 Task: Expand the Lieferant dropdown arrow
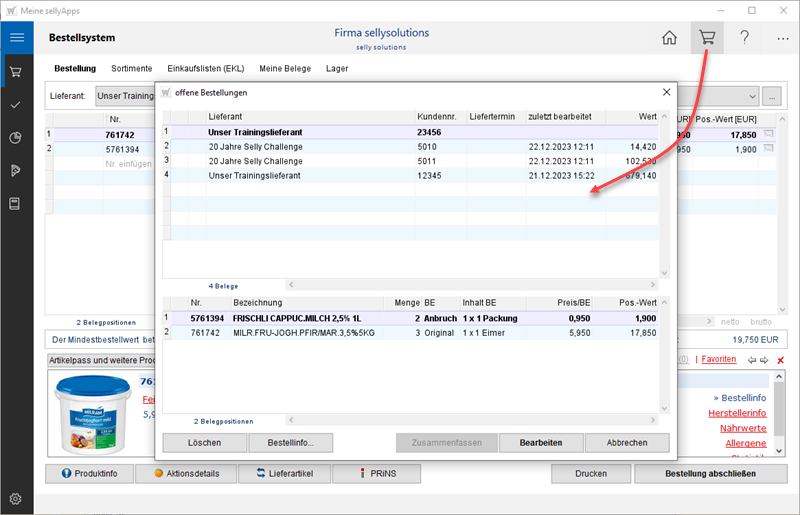coord(754,97)
